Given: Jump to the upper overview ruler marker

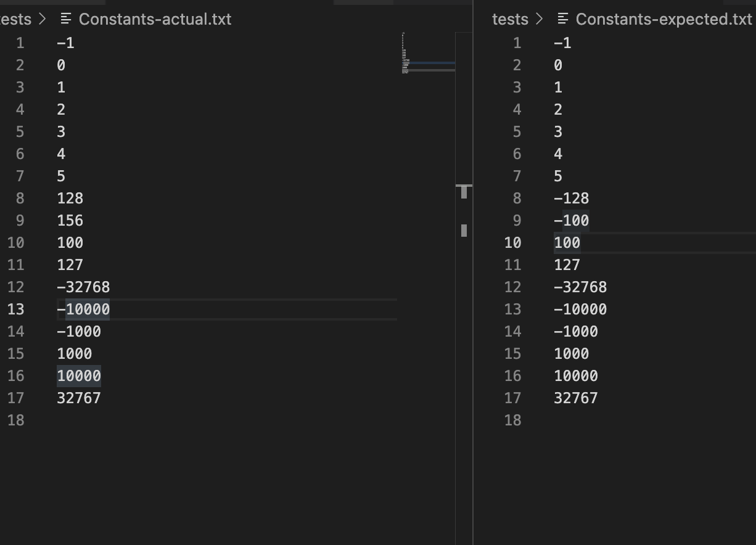Looking at the screenshot, I should pos(464,191).
